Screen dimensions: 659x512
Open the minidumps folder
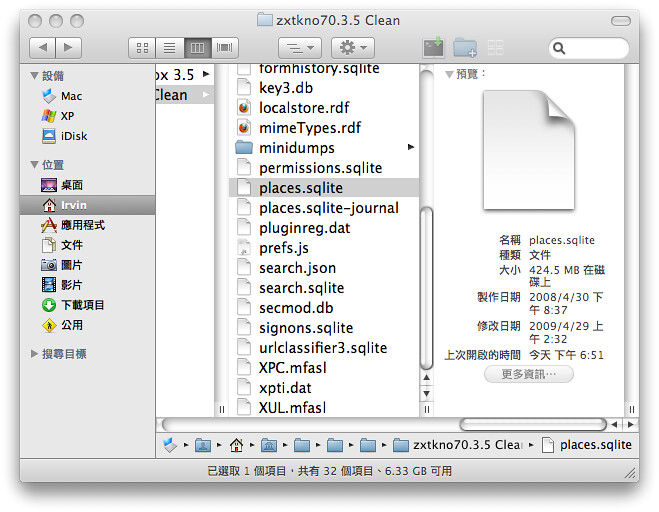324,148
